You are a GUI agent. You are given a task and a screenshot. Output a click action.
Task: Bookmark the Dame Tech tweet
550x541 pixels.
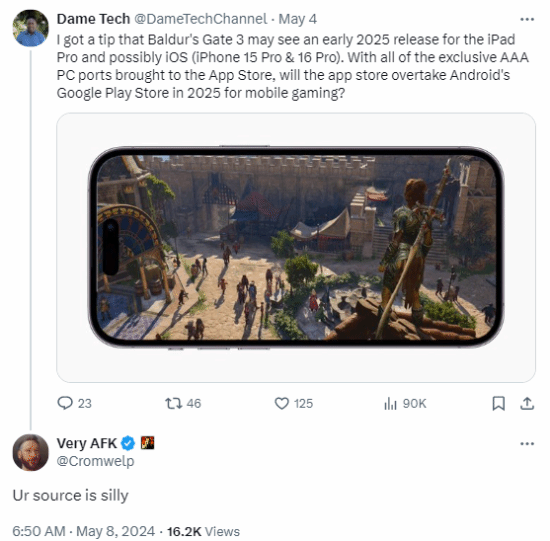coord(498,403)
